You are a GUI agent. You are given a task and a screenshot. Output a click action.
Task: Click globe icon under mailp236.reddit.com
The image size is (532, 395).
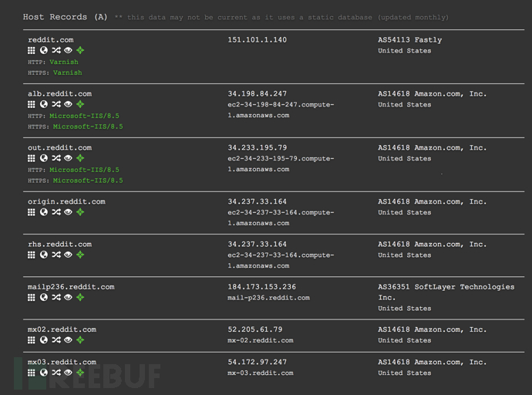tap(44, 297)
